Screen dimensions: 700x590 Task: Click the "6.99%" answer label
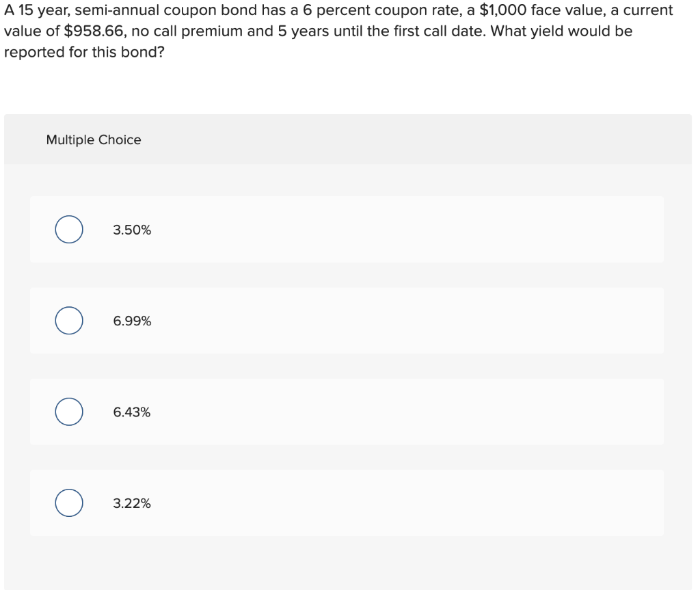tap(132, 321)
